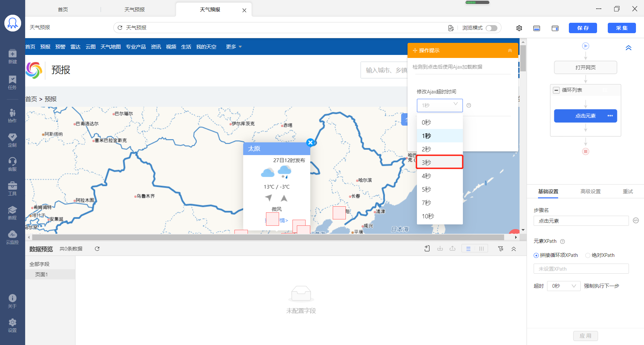
Task: Open the three-dots menu on 点击元素 step
Action: (610, 116)
